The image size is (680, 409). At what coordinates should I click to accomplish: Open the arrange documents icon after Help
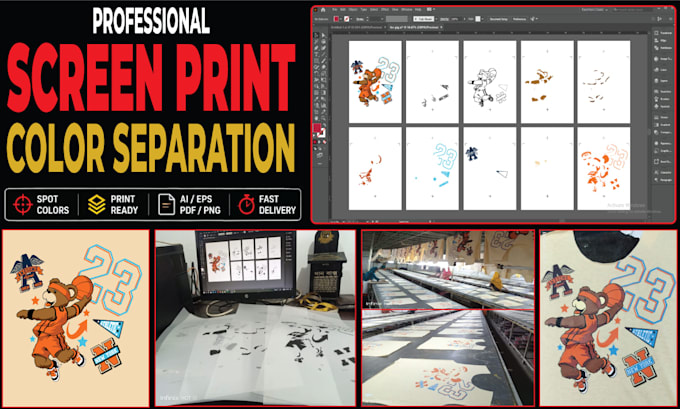click(x=431, y=9)
